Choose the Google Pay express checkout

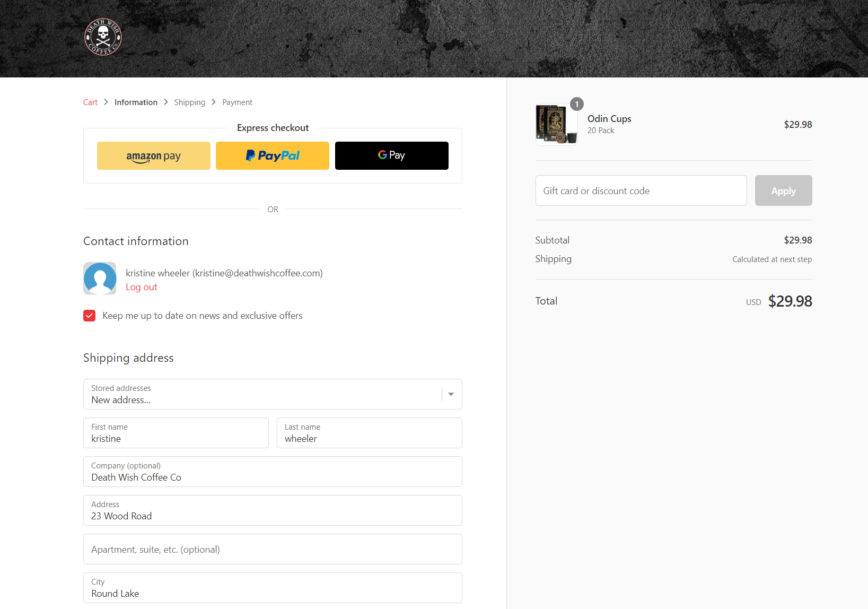[x=392, y=156]
